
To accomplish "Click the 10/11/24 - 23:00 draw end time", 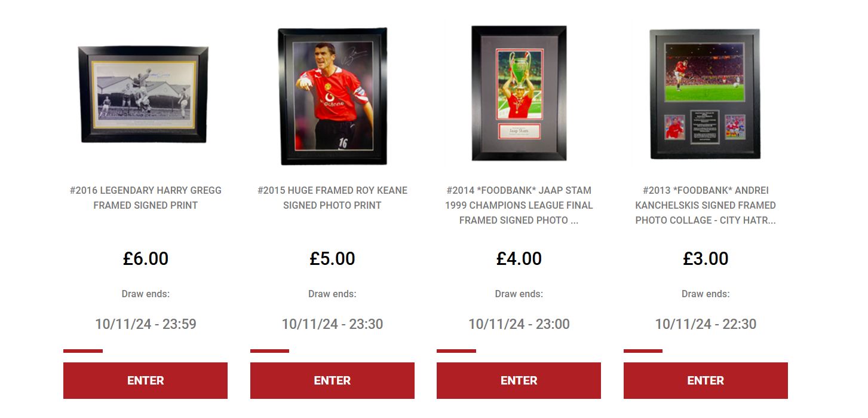I will [519, 324].
